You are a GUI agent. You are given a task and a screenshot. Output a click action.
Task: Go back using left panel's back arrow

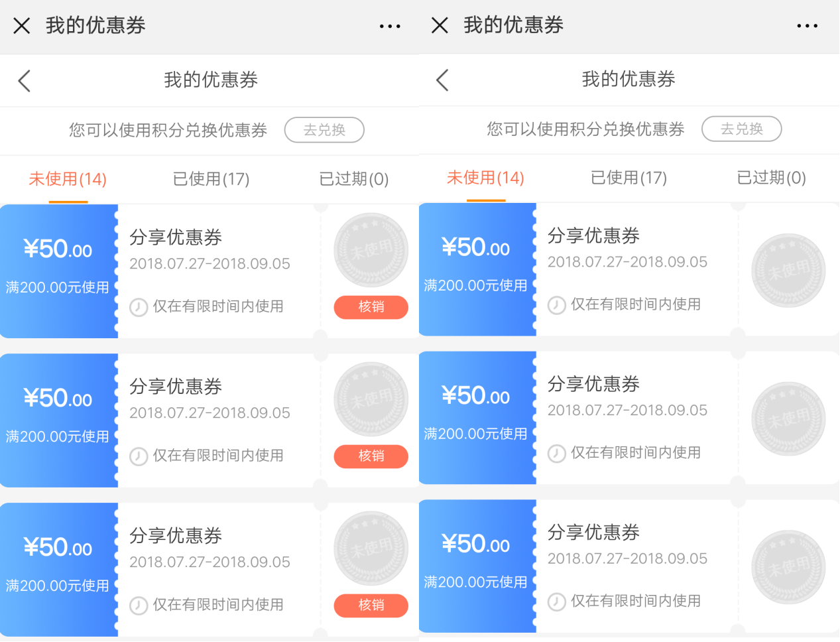point(25,81)
